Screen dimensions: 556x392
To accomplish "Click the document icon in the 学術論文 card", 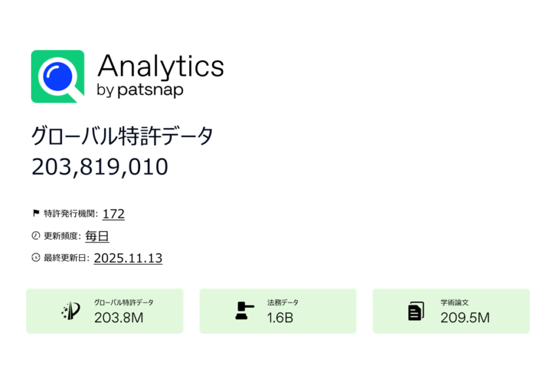I will pos(416,311).
